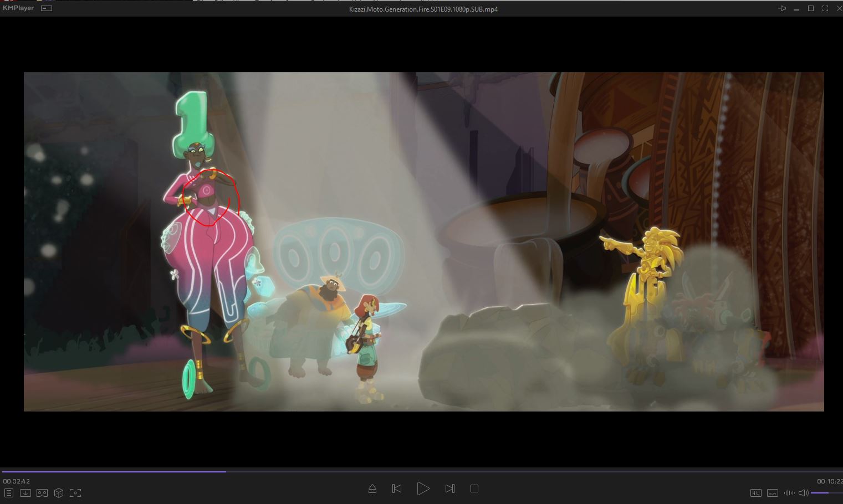Click the download video icon
The image size is (843, 504).
coord(25,493)
